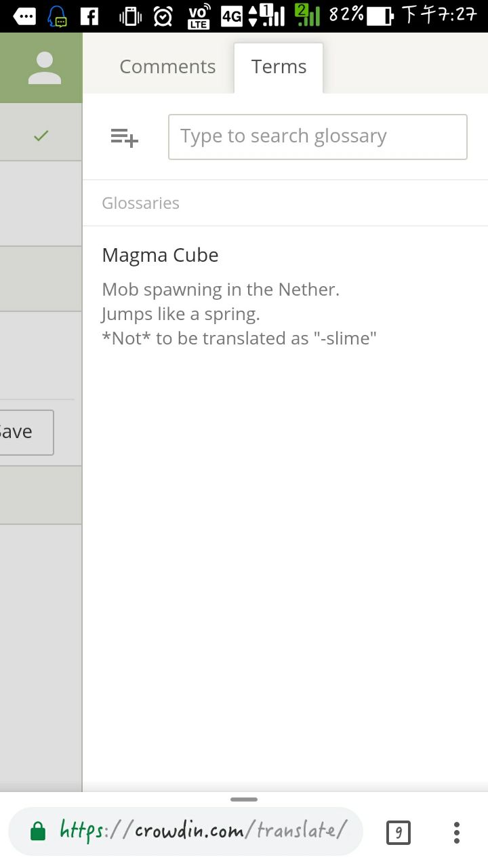488x868 pixels.
Task: Tap the VoLTE status bar icon
Action: pos(199,16)
